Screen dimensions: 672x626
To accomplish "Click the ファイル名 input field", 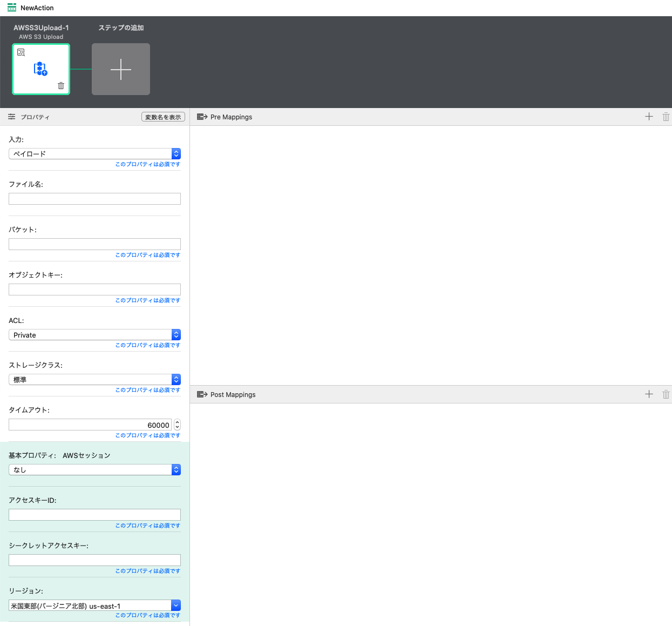I will (x=94, y=198).
